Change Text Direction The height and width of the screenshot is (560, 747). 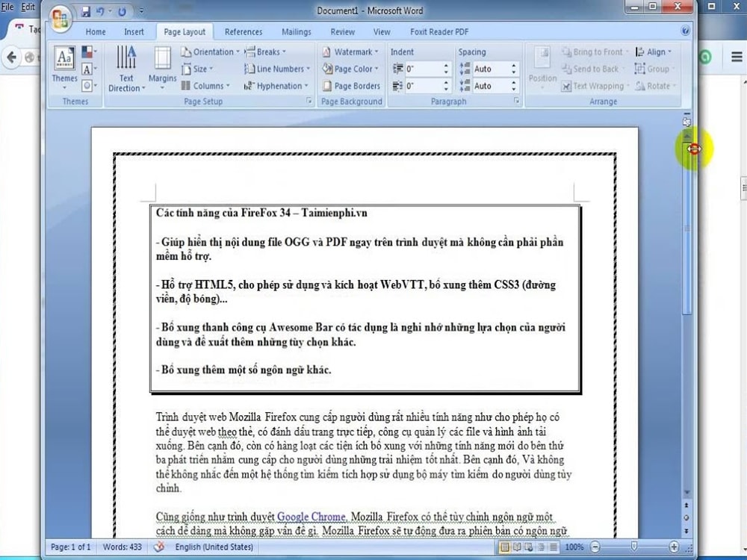coord(126,68)
